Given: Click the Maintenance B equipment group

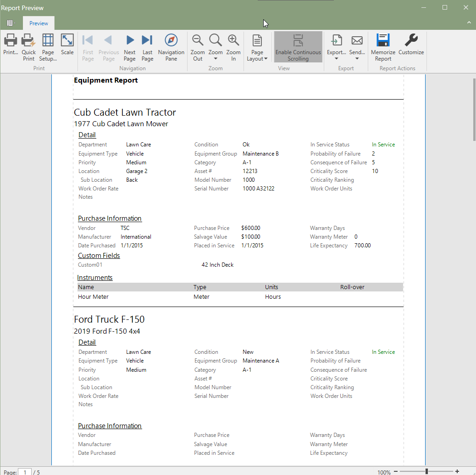Looking at the screenshot, I should (x=260, y=154).
